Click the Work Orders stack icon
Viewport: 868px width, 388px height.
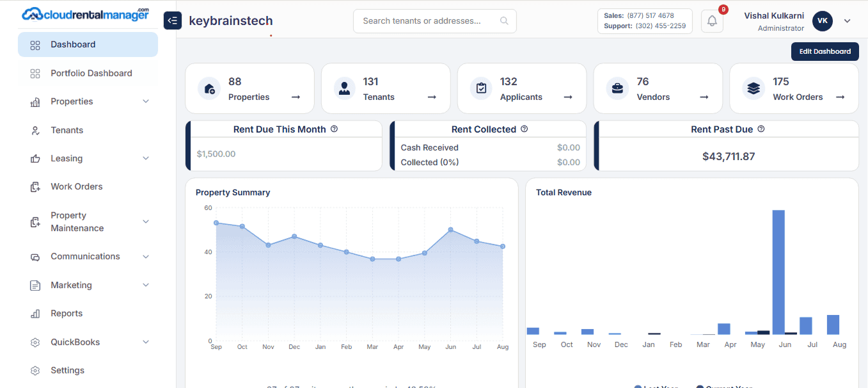click(754, 88)
